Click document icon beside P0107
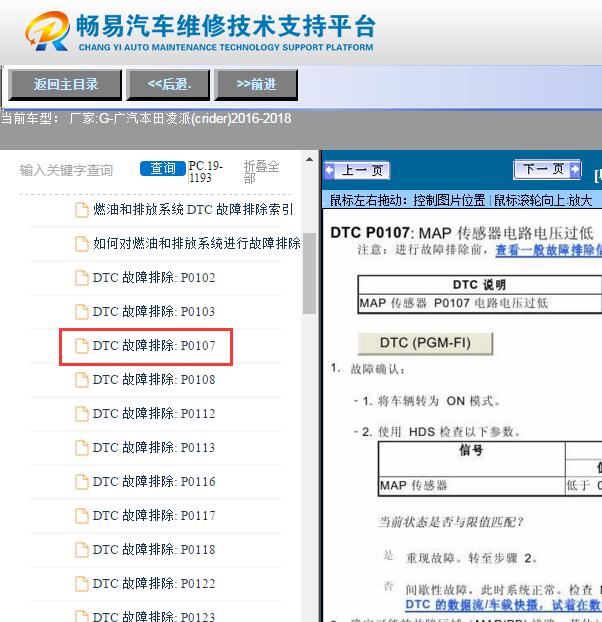Screen dimensions: 602x622 [x=82, y=346]
